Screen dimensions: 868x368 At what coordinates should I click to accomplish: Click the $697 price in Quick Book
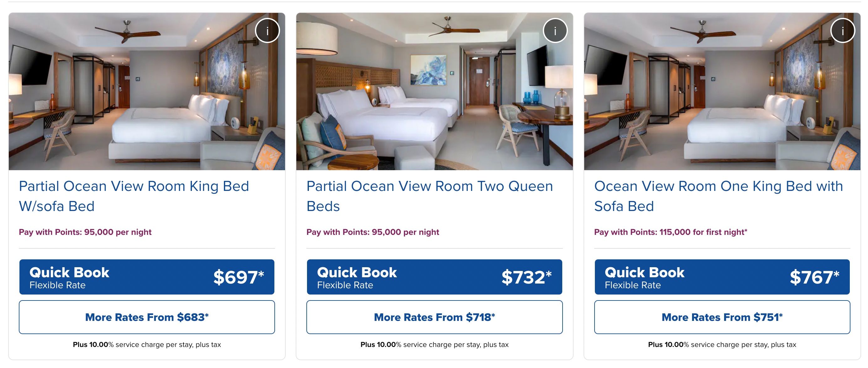click(x=238, y=277)
